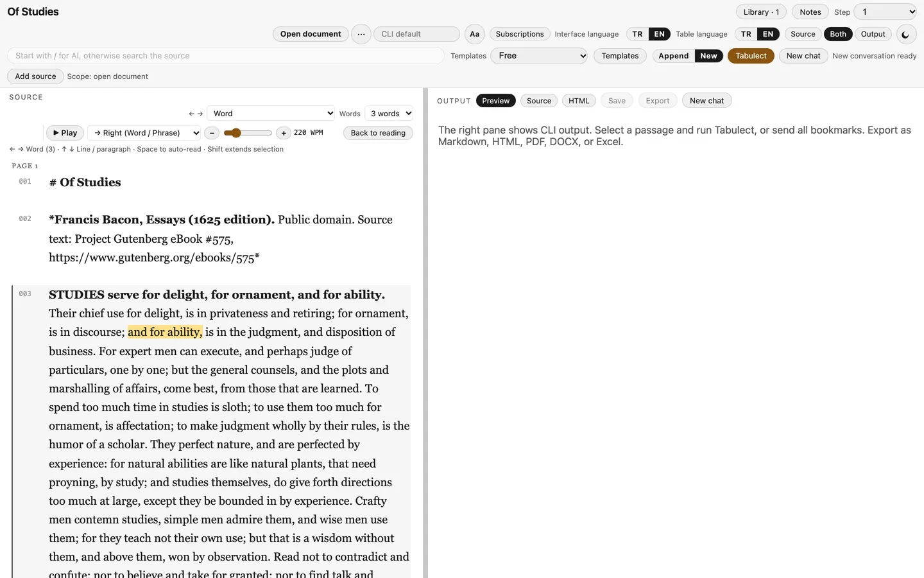
Task: Switch output to Preview tab
Action: (x=496, y=101)
